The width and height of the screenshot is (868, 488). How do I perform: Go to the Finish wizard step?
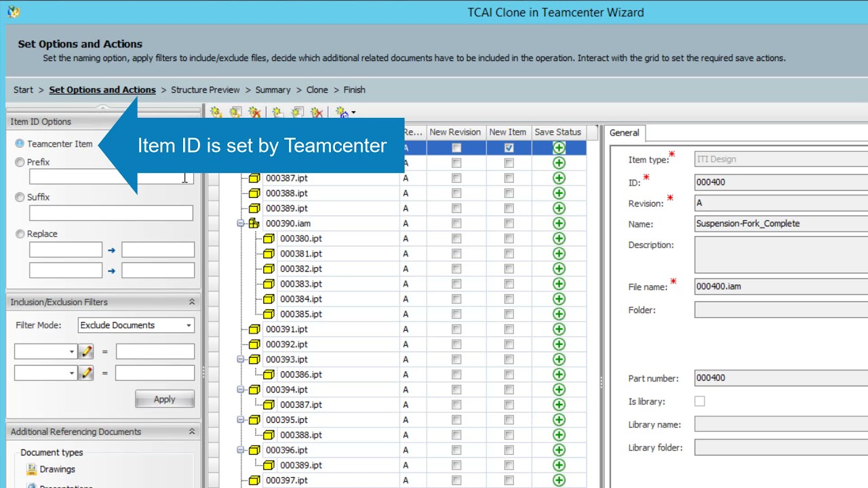pyautogui.click(x=355, y=89)
